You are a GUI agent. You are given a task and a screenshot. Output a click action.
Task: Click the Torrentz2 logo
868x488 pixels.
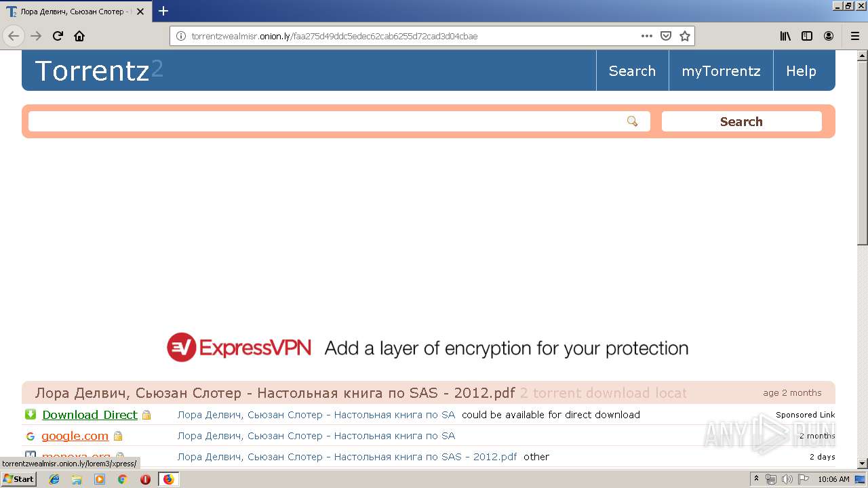click(99, 70)
